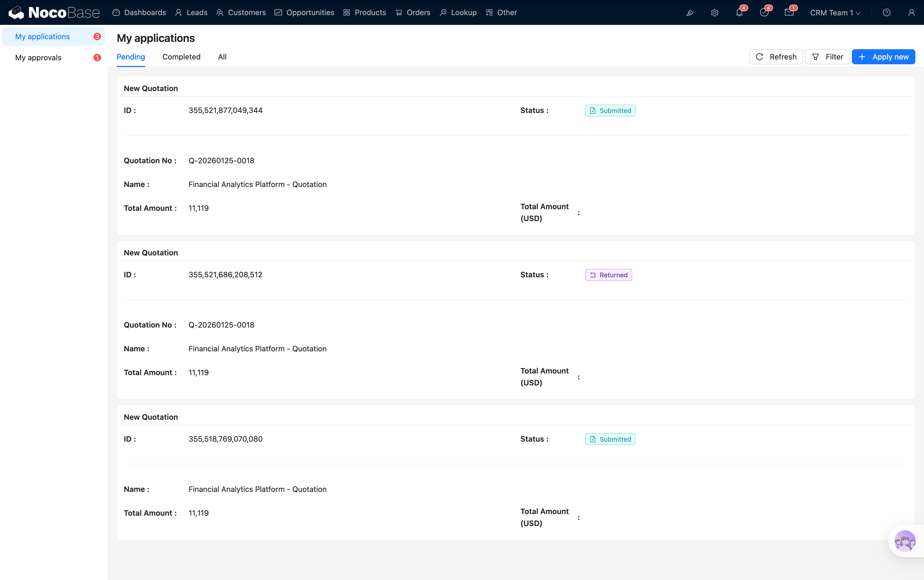The width and height of the screenshot is (924, 580).
Task: Open the workflow tasks check icon
Action: (764, 13)
